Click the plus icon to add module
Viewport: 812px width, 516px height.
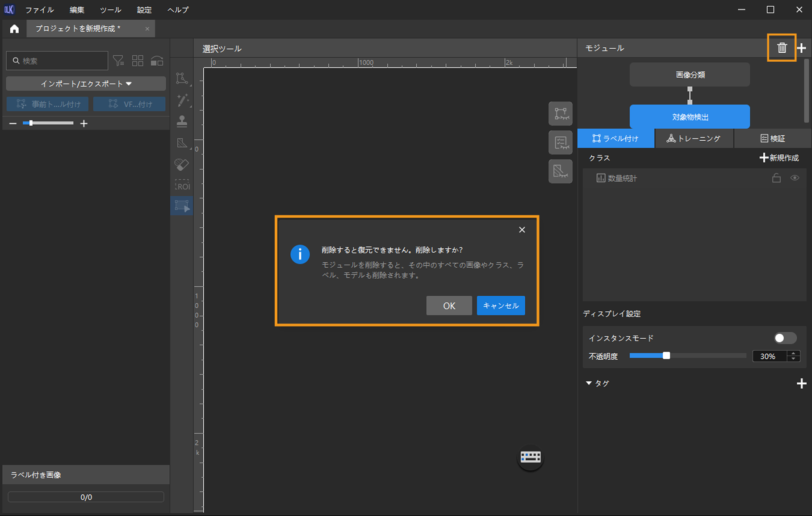coord(802,48)
